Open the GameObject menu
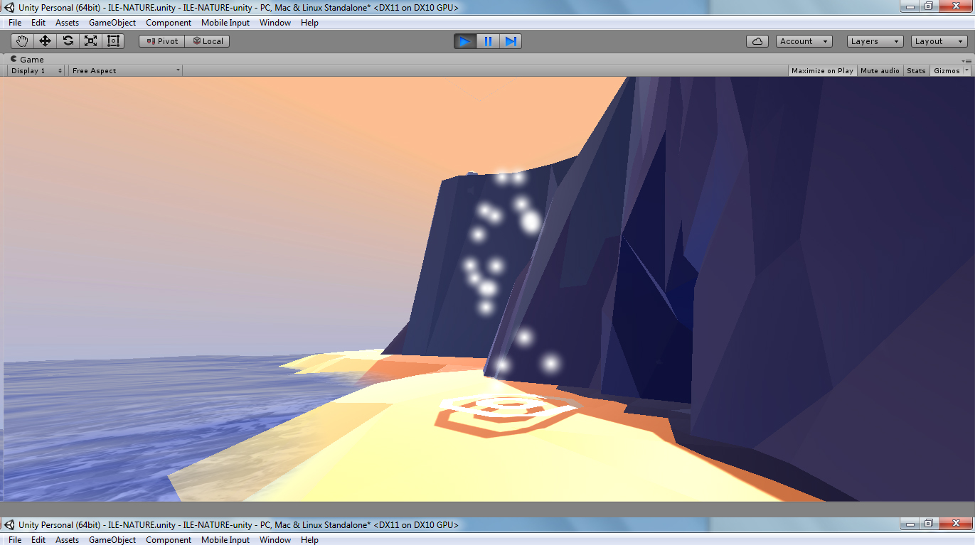Image resolution: width=980 pixels, height=545 pixels. [112, 23]
